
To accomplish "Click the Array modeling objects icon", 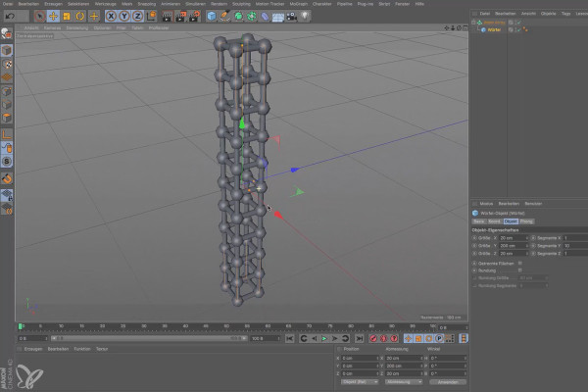I will coord(252,16).
